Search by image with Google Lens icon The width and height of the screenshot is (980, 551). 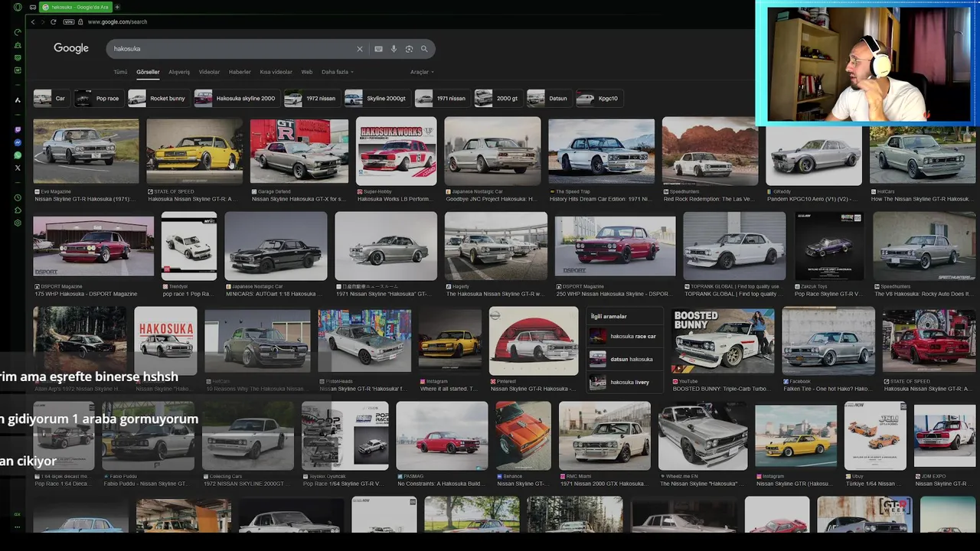click(x=409, y=49)
